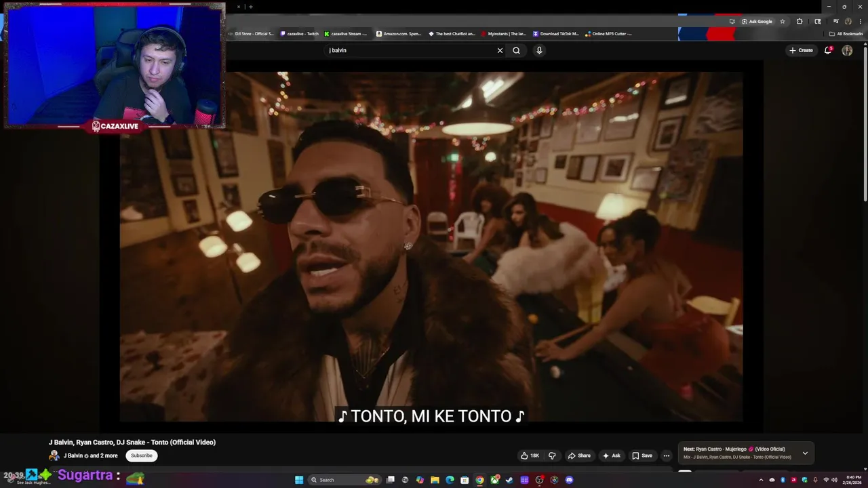Open File Explorer from the taskbar
868x488 pixels.
tap(435, 480)
